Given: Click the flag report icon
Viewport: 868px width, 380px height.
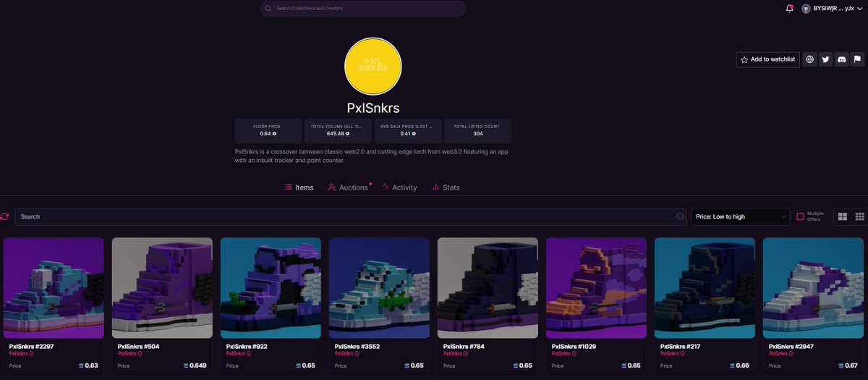Looking at the screenshot, I should [857, 59].
